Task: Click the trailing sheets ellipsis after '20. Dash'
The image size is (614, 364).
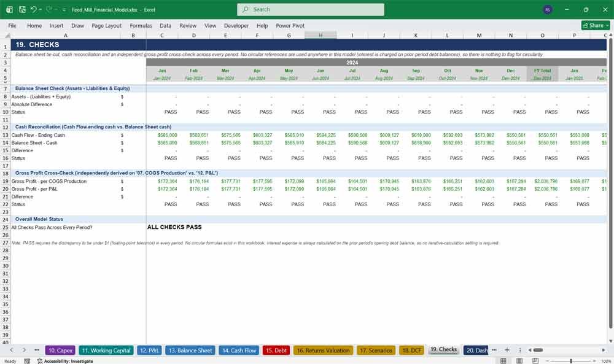Action: 494,350
